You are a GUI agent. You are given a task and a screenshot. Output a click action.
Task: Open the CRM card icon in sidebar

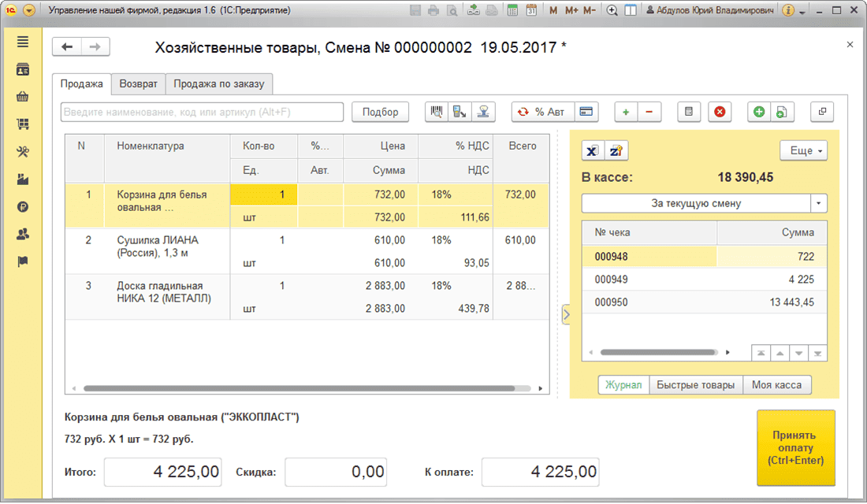(x=23, y=69)
